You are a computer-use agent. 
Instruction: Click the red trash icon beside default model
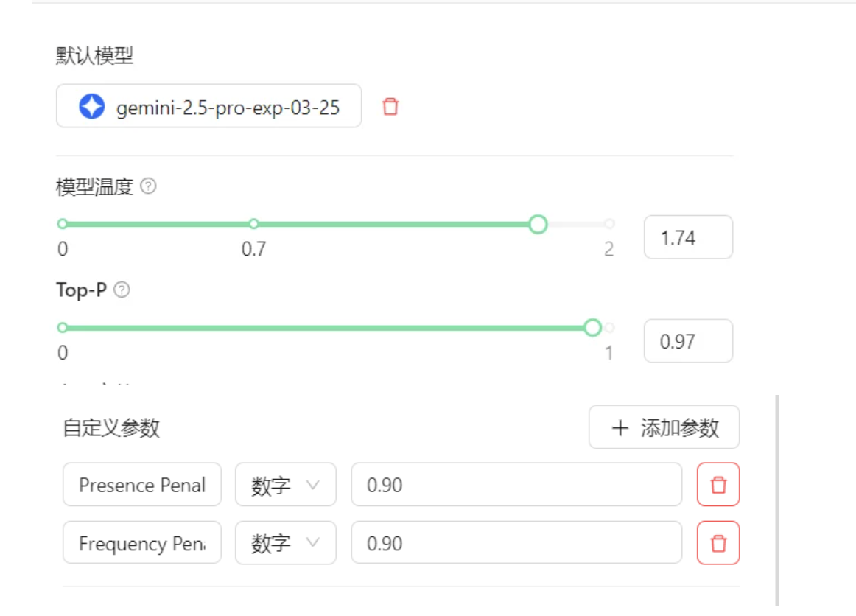tap(390, 107)
